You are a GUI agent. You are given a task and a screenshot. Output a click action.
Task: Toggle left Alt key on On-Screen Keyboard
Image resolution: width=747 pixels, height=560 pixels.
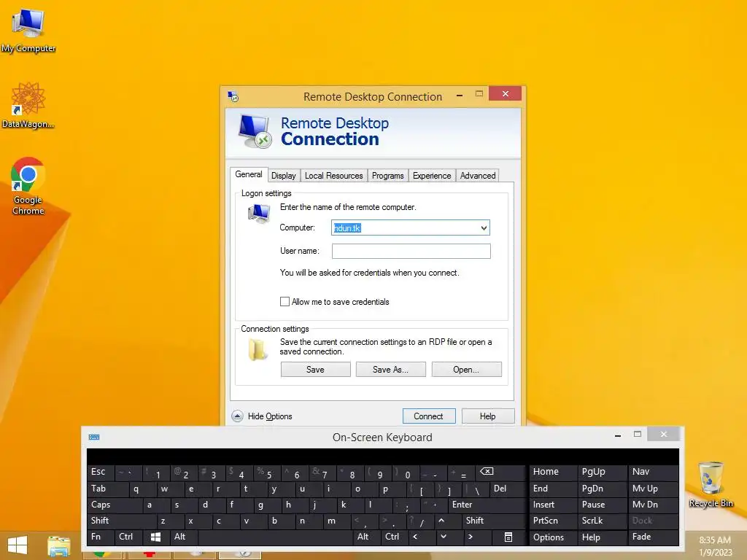tap(183, 537)
